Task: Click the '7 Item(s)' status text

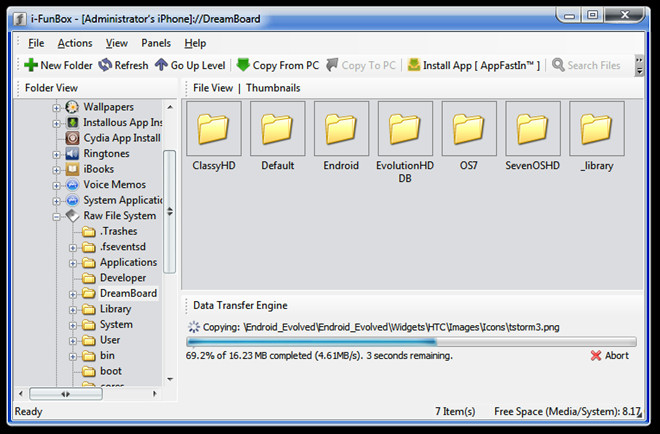Action: pyautogui.click(x=455, y=412)
